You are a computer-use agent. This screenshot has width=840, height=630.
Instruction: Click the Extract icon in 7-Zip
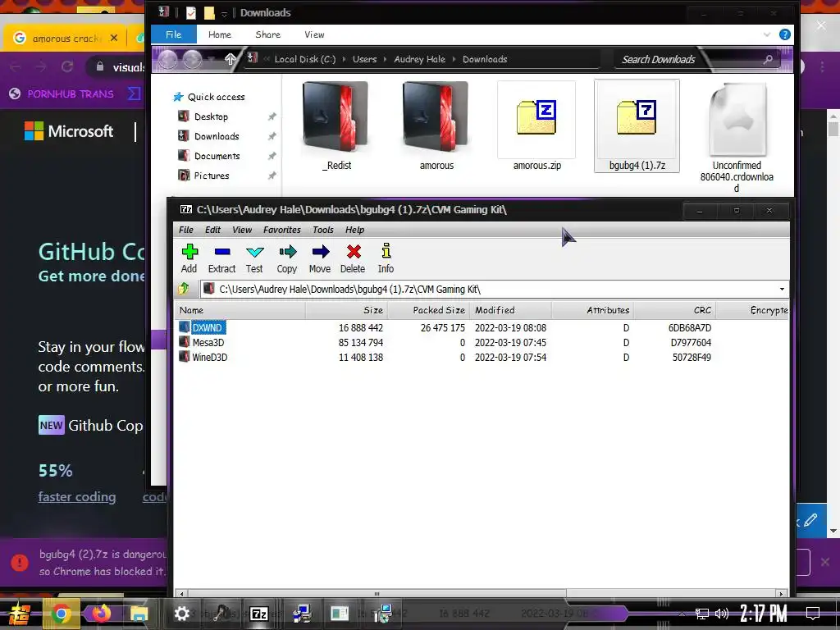221,258
